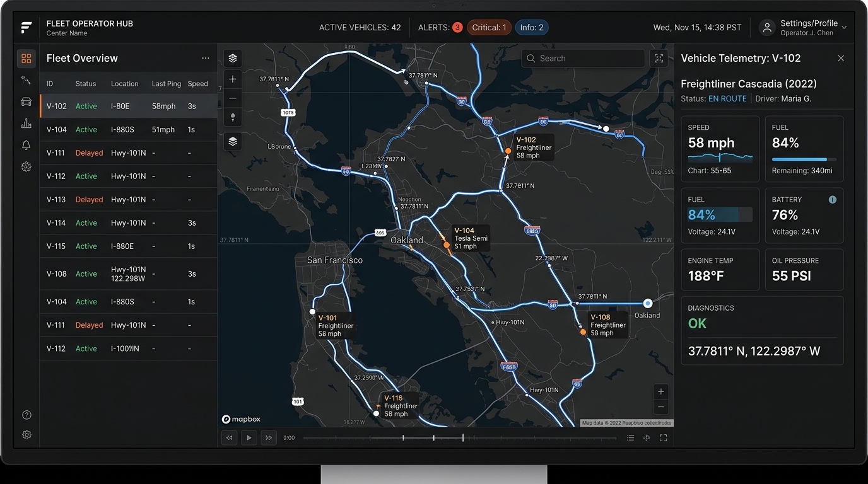Image resolution: width=868 pixels, height=484 pixels.
Task: Select the V-102 row in Fleet Overview
Action: point(129,107)
